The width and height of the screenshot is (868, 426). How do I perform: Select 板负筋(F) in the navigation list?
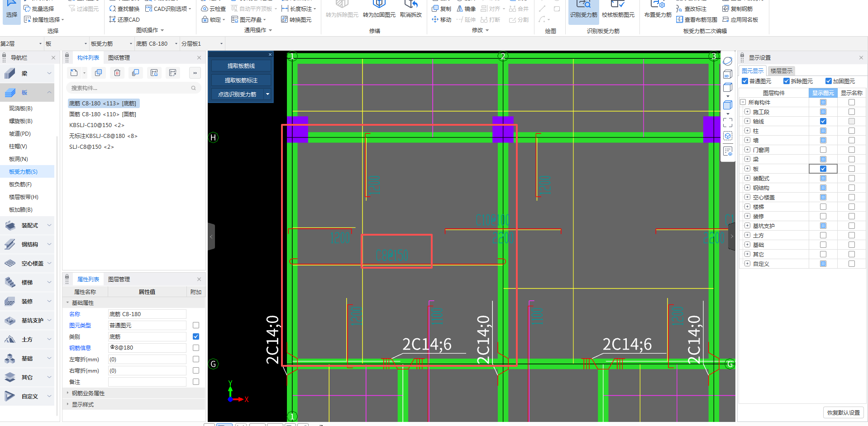[20, 185]
